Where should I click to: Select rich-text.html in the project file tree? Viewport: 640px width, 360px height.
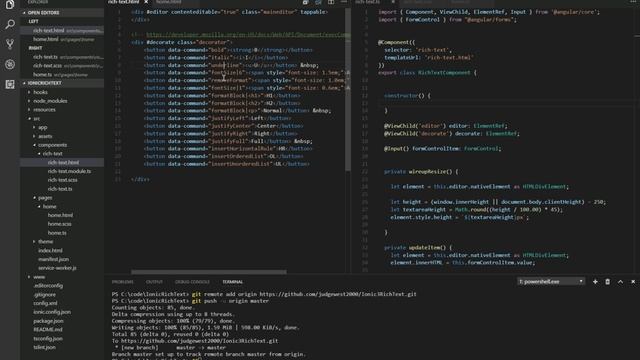point(63,162)
